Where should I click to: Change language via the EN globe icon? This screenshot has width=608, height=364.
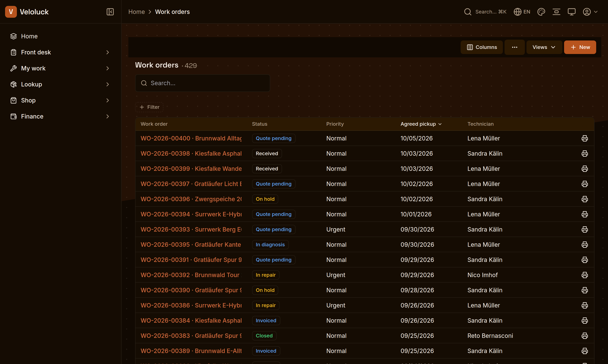[522, 12]
